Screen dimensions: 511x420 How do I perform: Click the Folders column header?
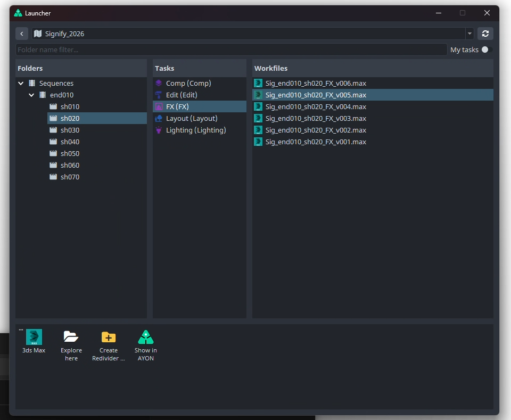(81, 68)
